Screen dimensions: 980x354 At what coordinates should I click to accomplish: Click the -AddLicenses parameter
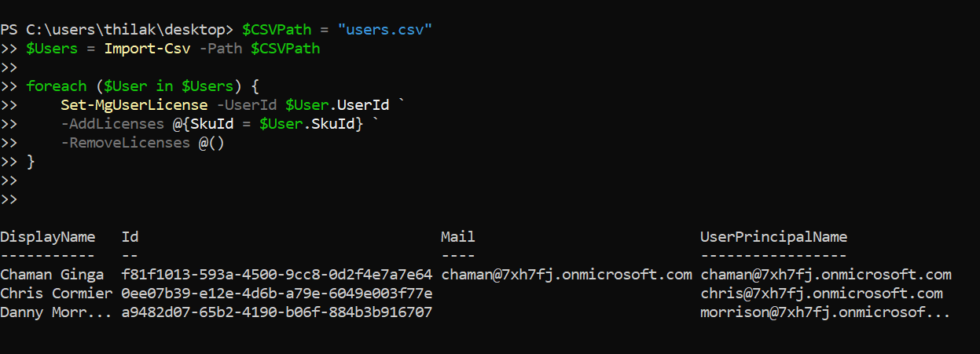[108, 124]
